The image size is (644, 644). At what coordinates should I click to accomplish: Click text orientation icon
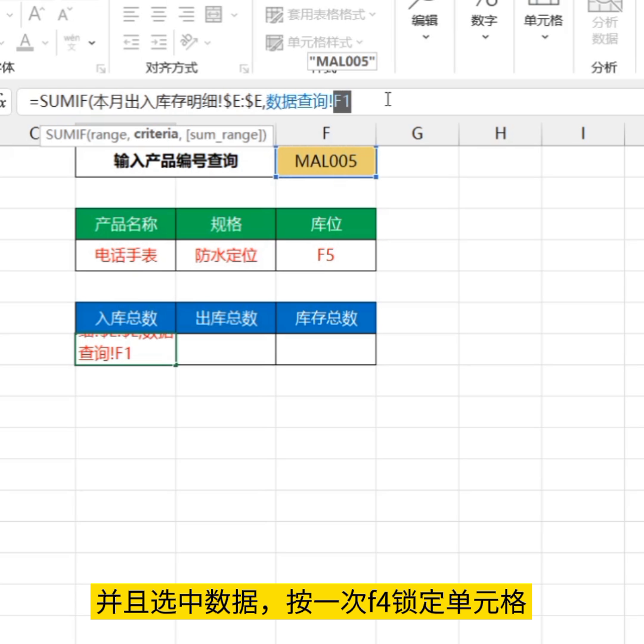pyautogui.click(x=190, y=42)
